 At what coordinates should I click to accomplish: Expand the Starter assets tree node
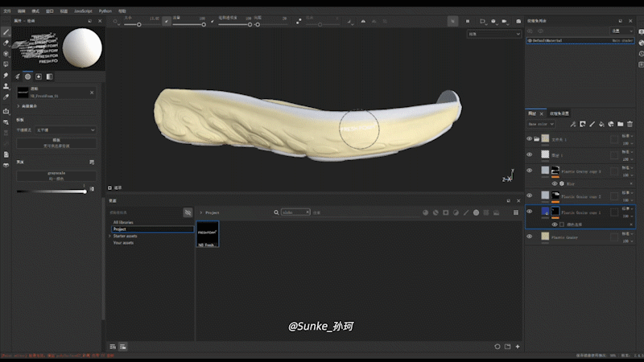click(x=109, y=236)
